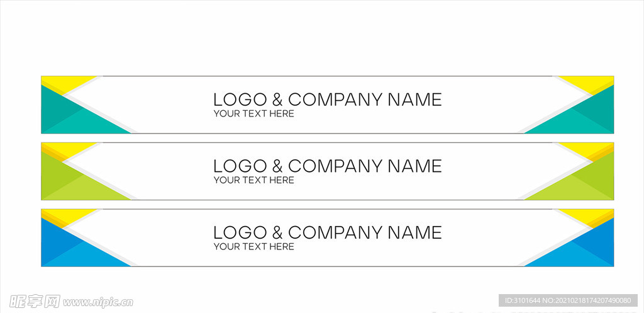The height and width of the screenshot is (313, 644).
Task: Click "LOGO & COMPANY NAME" in teal banner
Action: tap(327, 100)
